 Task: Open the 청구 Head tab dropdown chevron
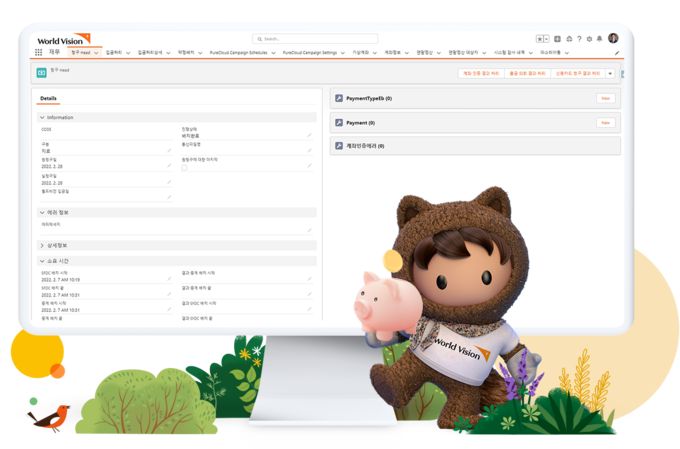[x=96, y=53]
